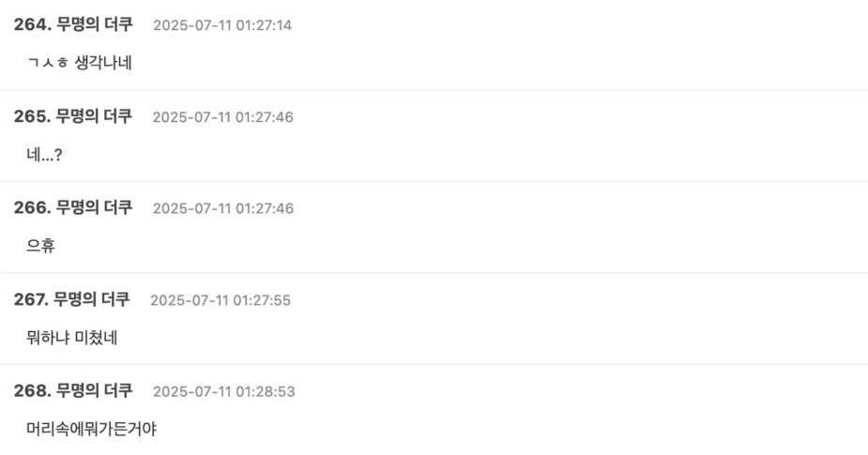This screenshot has width=868, height=455.
Task: Click comment number 264
Action: (31, 24)
